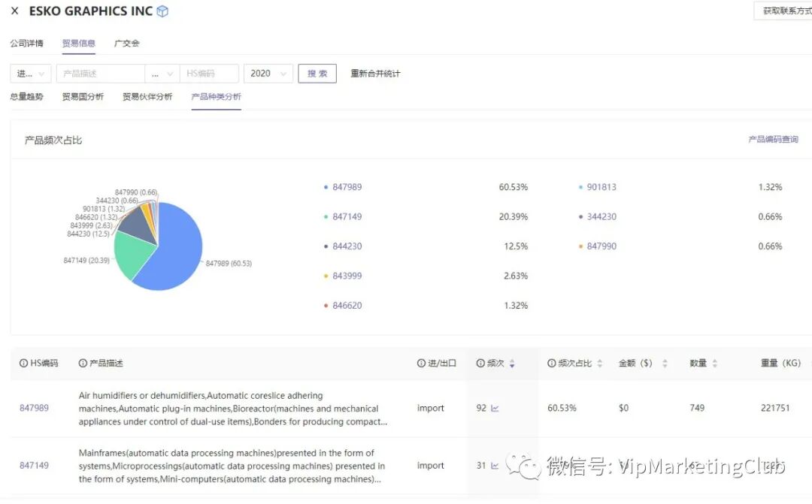Click the cube icon beside ESKO GRAPHICS INC
Viewport: 812px width, 504px height.
pos(162,11)
